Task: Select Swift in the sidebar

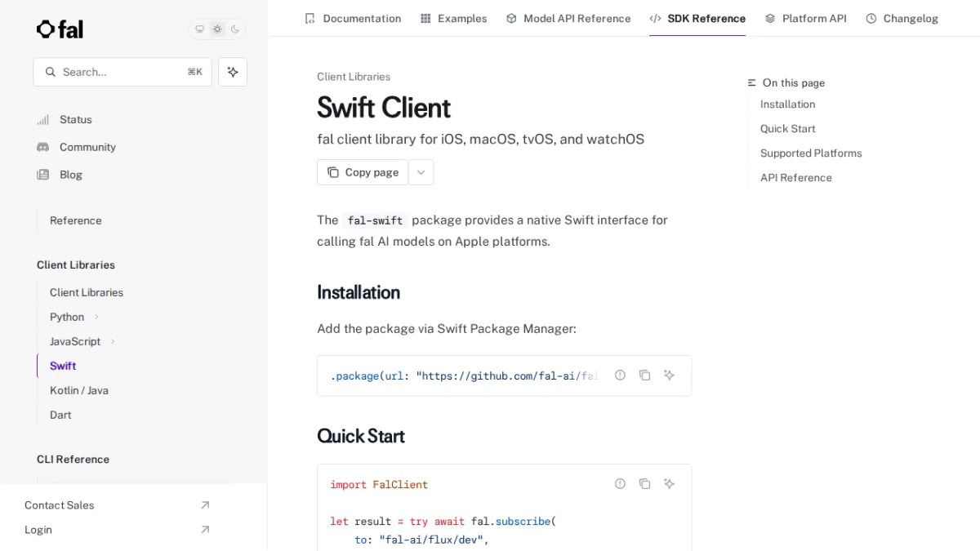Action: [63, 366]
